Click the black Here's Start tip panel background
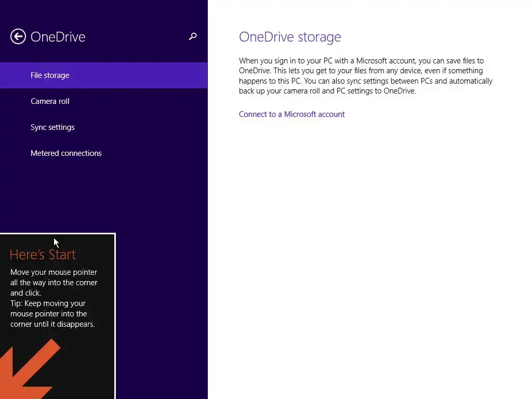Screen dimensions: 532x399 [x=88, y=364]
